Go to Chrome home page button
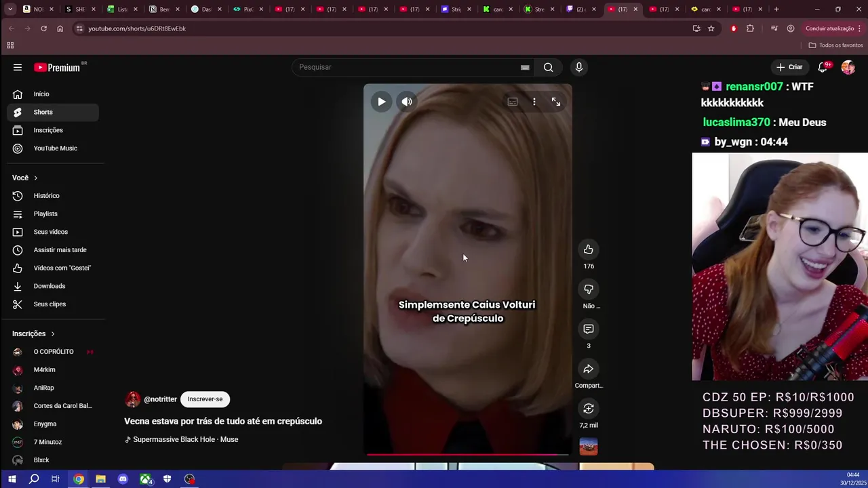 (x=60, y=28)
